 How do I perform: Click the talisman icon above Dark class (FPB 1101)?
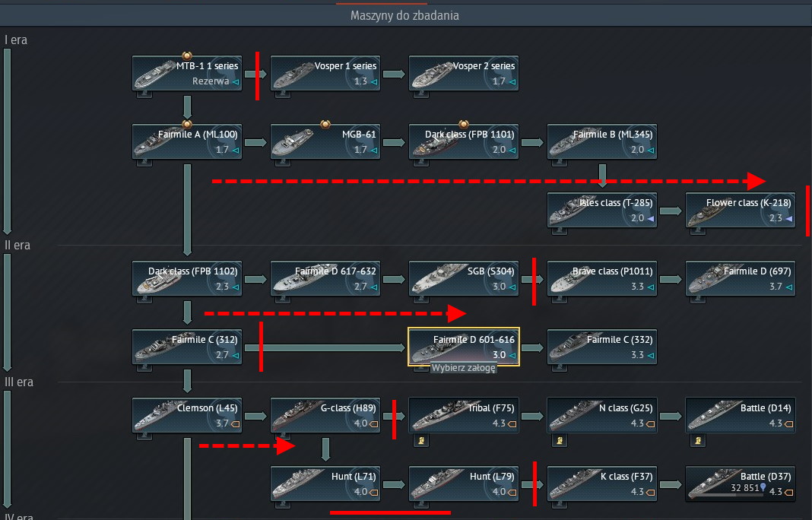[x=463, y=123]
